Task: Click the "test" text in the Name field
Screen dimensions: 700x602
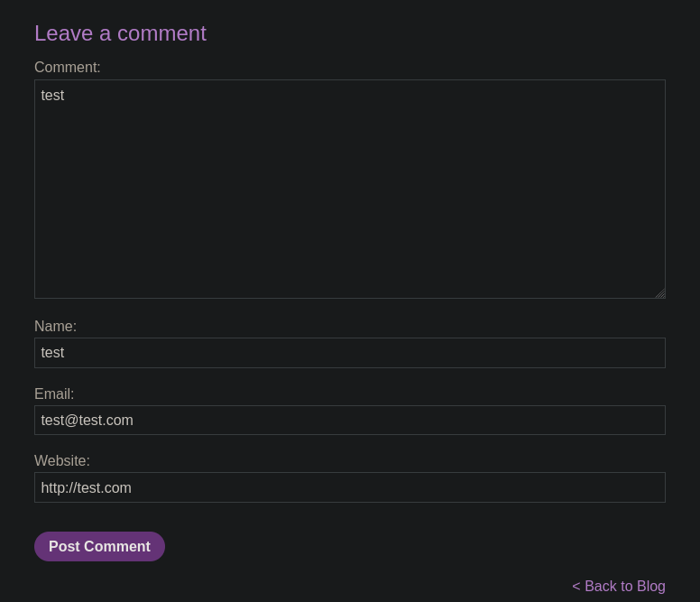Action: (x=52, y=353)
